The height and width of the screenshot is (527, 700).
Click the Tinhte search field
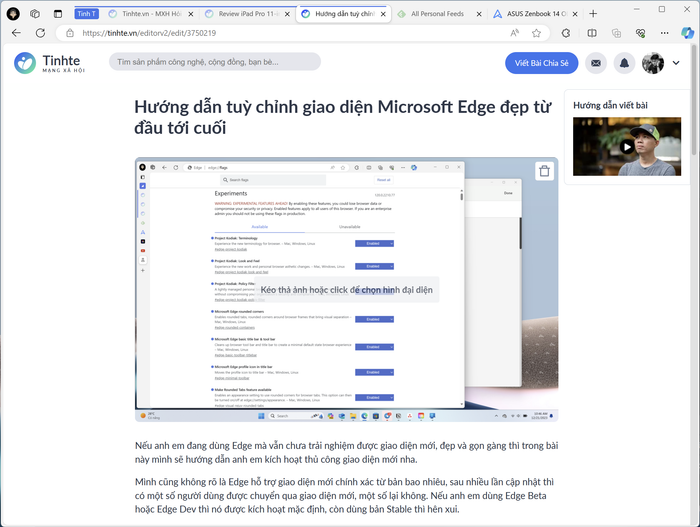pos(215,62)
